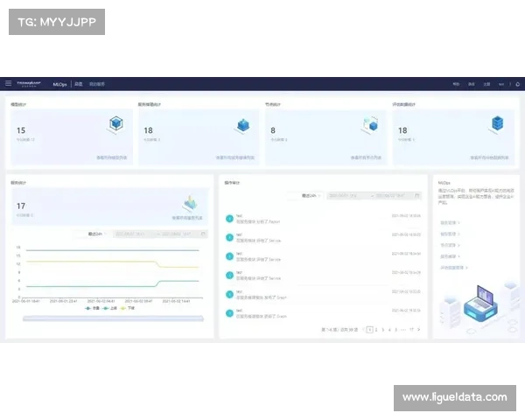Image resolution: width=525 pixels, height=420 pixels.
Task: Expand the 节点管理 link chevron
Action: pyautogui.click(x=458, y=245)
